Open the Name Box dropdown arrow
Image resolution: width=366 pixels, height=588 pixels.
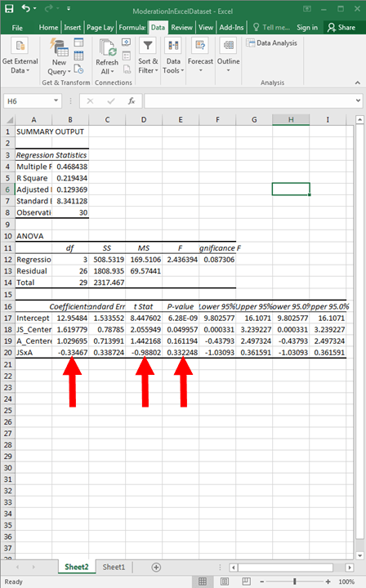(56, 101)
